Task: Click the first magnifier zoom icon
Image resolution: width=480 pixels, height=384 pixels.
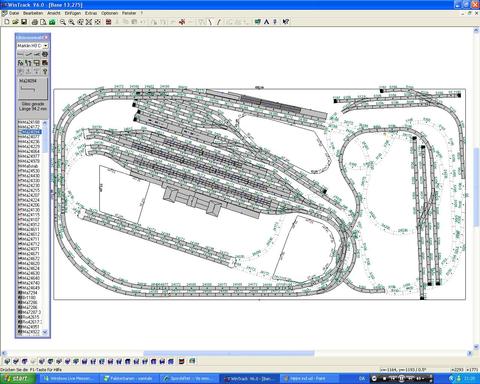Action: 63,22
